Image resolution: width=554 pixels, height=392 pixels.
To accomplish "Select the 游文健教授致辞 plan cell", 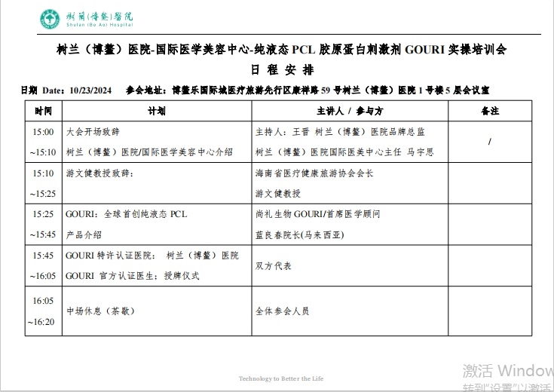I will pos(100,173).
